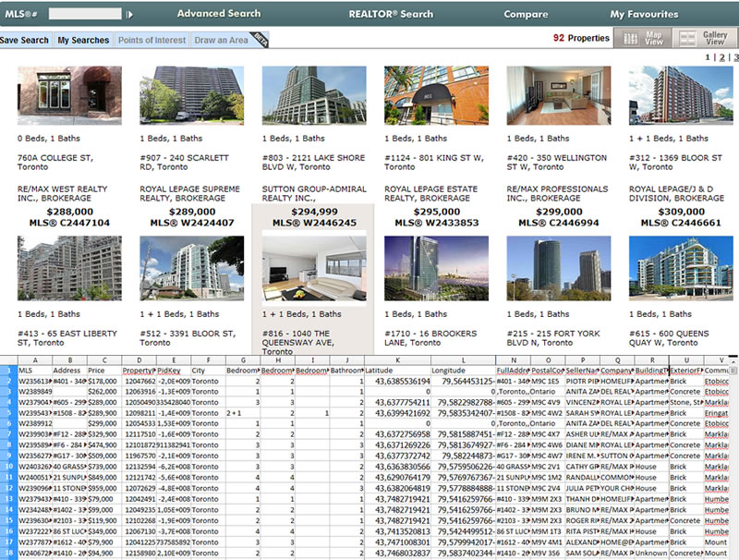This screenshot has width=739, height=560.
Task: Open REALTOR Search
Action: pos(391,14)
